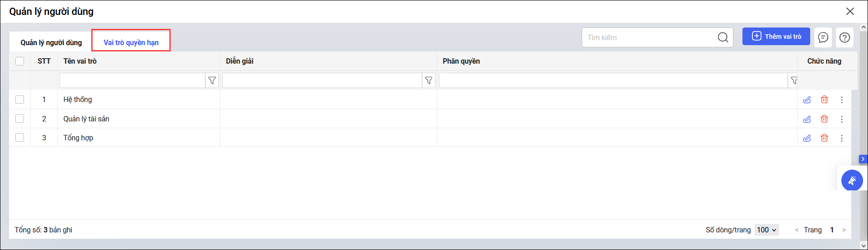Check the Hệ thống row checkbox

(x=20, y=99)
